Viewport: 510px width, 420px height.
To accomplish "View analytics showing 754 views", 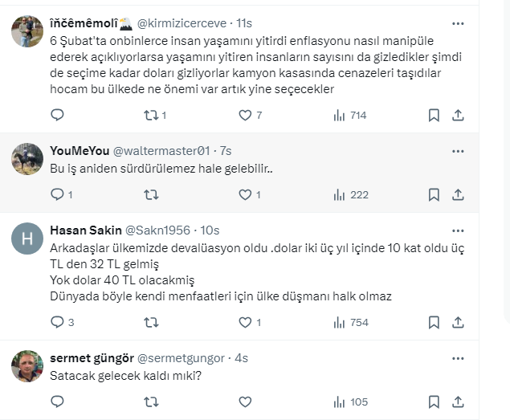I will 349,322.
